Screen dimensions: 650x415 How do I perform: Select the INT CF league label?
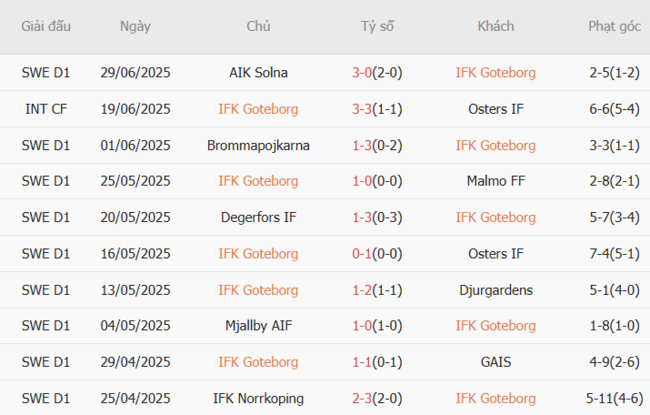pyautogui.click(x=45, y=109)
